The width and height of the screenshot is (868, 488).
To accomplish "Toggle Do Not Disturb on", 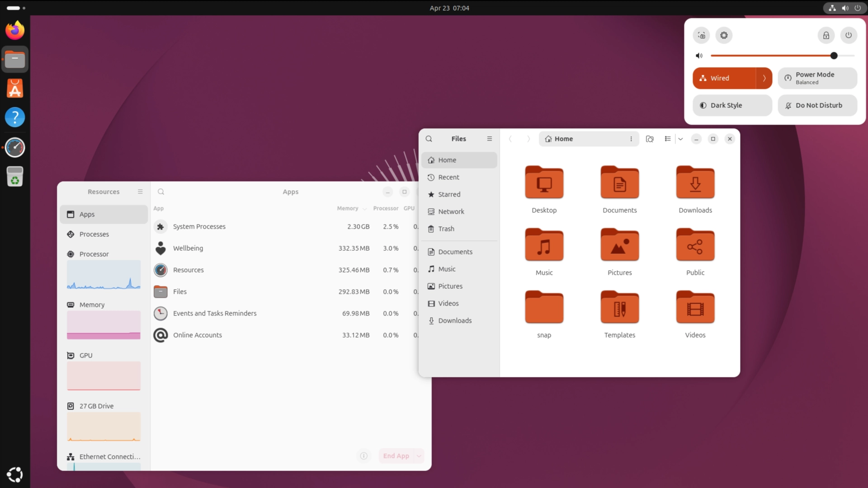I will click(x=817, y=105).
